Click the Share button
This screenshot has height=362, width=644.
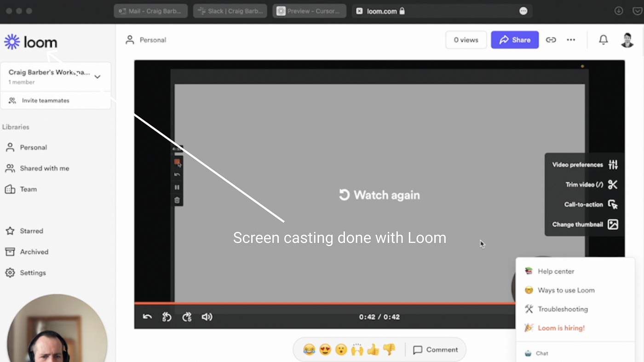point(515,40)
